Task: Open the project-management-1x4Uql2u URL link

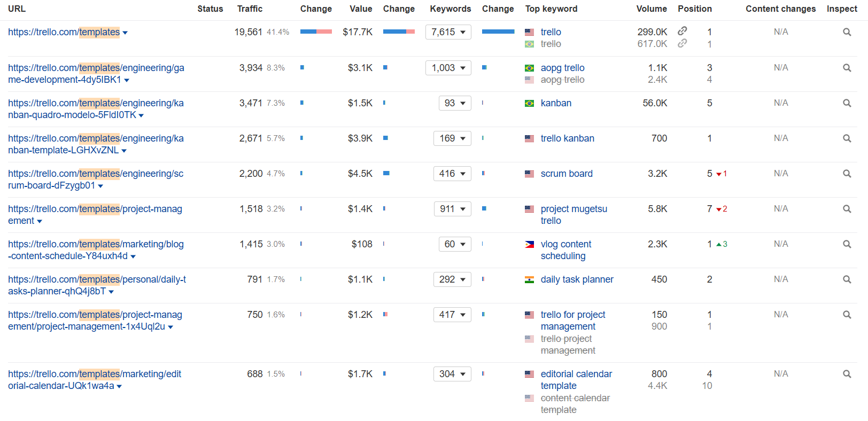Action: (95, 321)
